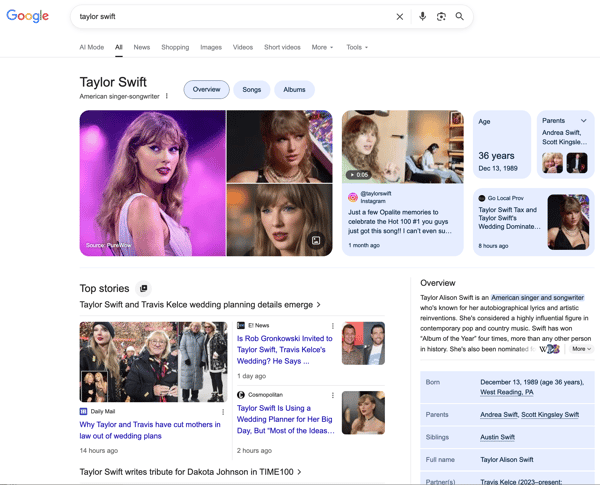
Task: Click the E! News publisher icon
Action: [x=241, y=325]
